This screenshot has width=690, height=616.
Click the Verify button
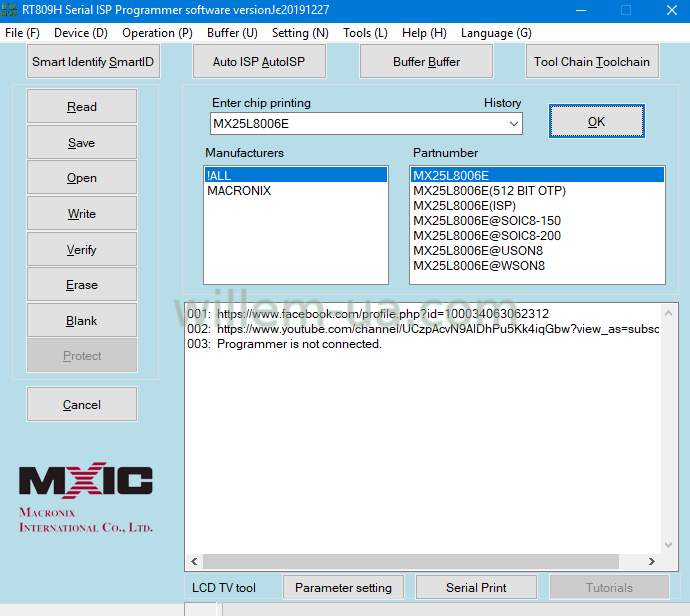[82, 249]
